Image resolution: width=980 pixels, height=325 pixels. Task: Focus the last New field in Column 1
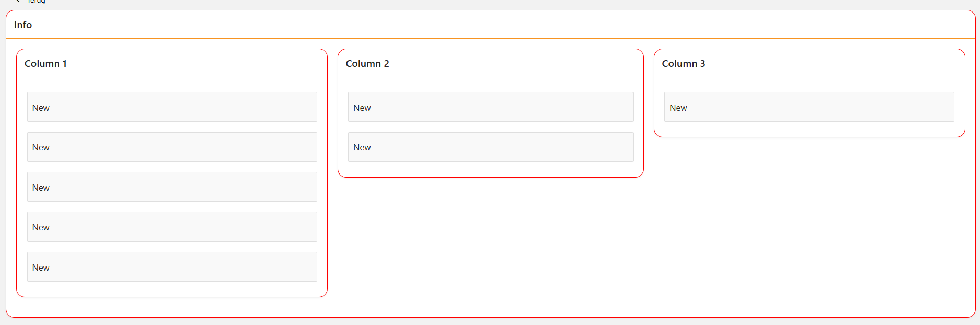(x=172, y=267)
